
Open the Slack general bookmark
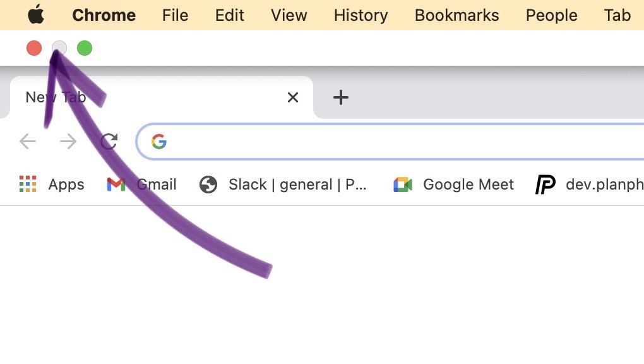pos(284,184)
